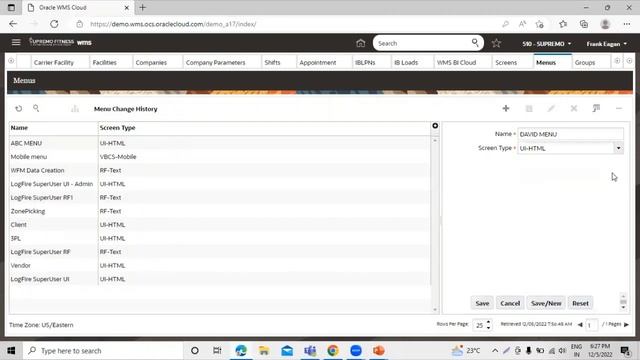The width and height of the screenshot is (640, 360).
Task: Select the ABC MENU row
Action: tap(220, 143)
